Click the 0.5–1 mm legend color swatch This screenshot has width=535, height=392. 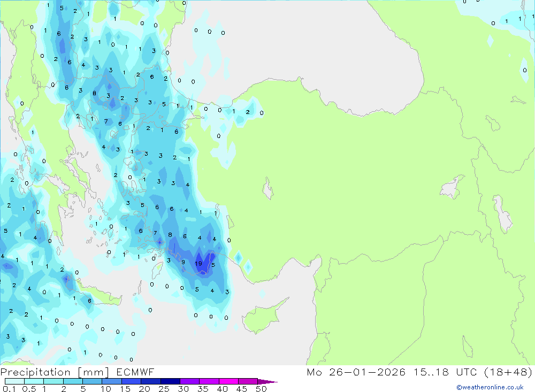coord(34,381)
